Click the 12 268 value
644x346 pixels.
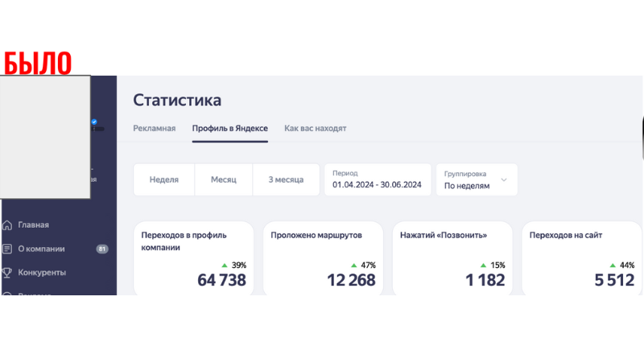(x=351, y=280)
